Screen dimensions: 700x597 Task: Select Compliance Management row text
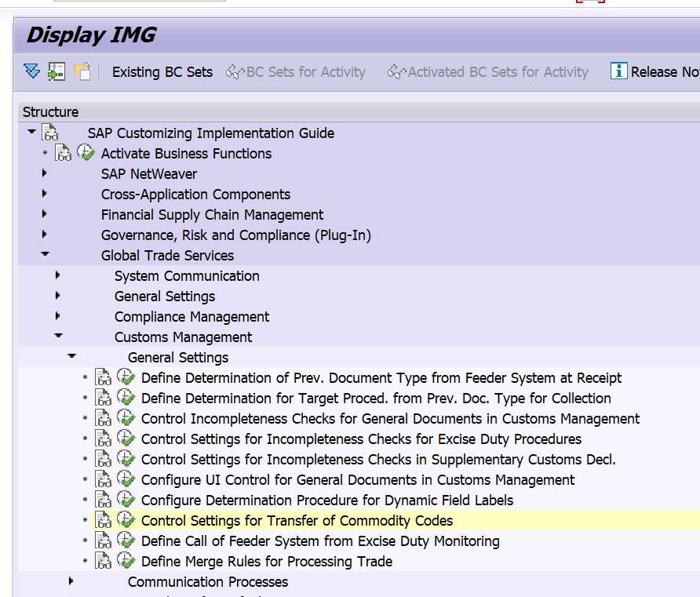[x=191, y=317]
